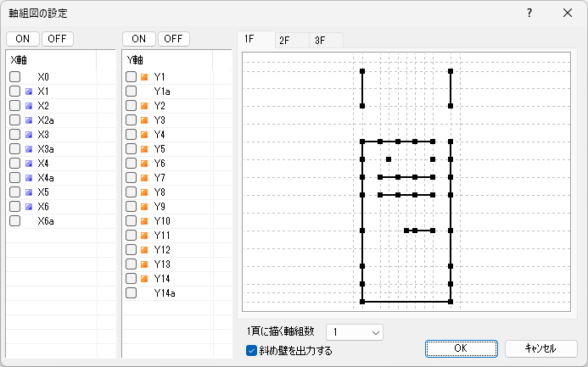Enable the X0 axis checkbox
This screenshot has width=588, height=367.
(x=15, y=77)
